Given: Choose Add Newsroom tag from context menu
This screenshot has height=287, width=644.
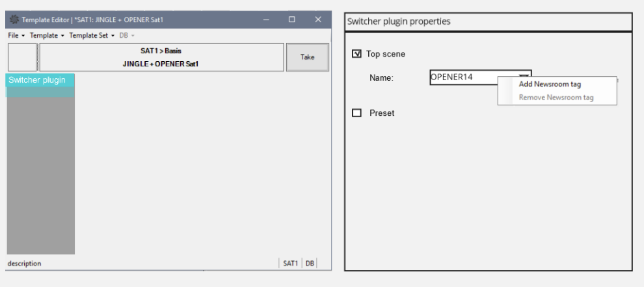Looking at the screenshot, I should tap(550, 84).
